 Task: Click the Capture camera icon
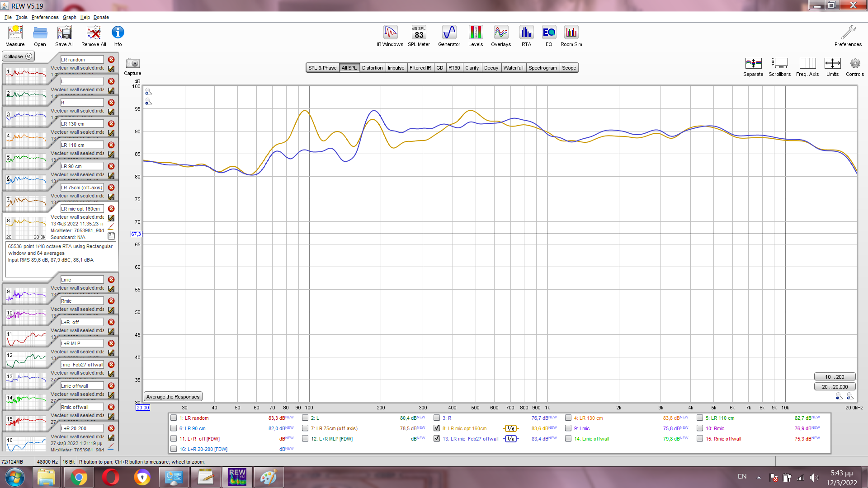[x=132, y=64]
